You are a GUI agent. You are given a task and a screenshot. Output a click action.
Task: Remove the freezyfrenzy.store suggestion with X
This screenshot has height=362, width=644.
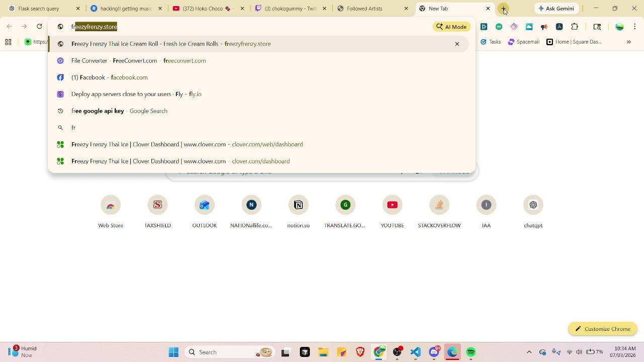click(x=457, y=44)
